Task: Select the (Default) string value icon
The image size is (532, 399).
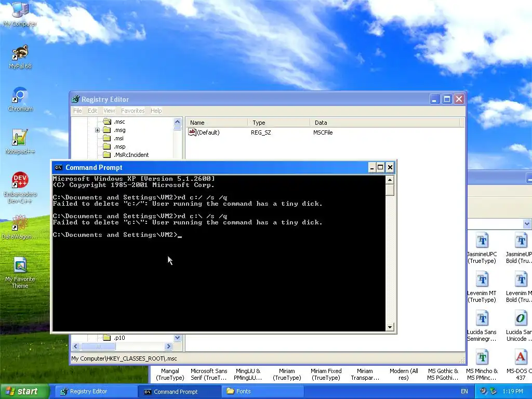Action: pos(192,132)
